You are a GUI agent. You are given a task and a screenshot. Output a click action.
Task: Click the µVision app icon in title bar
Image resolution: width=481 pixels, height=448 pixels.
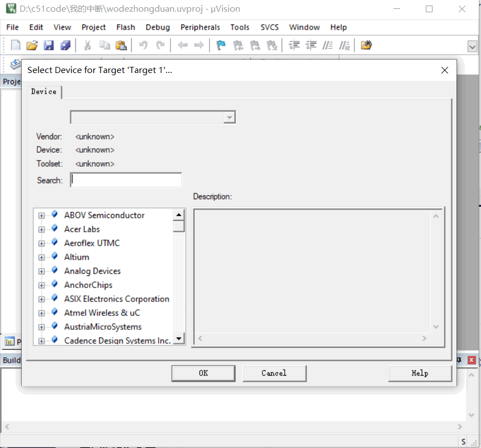click(11, 8)
